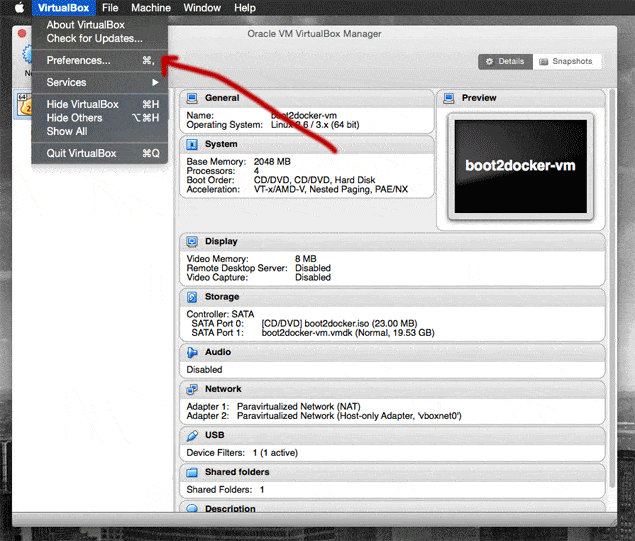Image resolution: width=635 pixels, height=541 pixels.
Task: Click the General section monitor icon
Action: pos(192,98)
